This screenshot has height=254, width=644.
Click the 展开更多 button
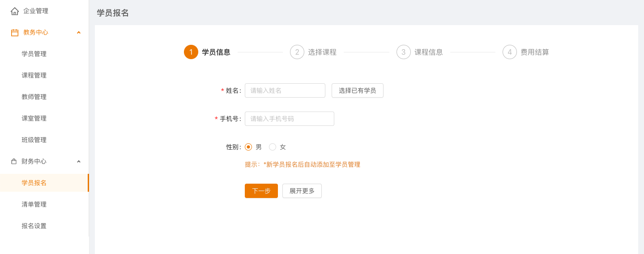[x=302, y=191]
